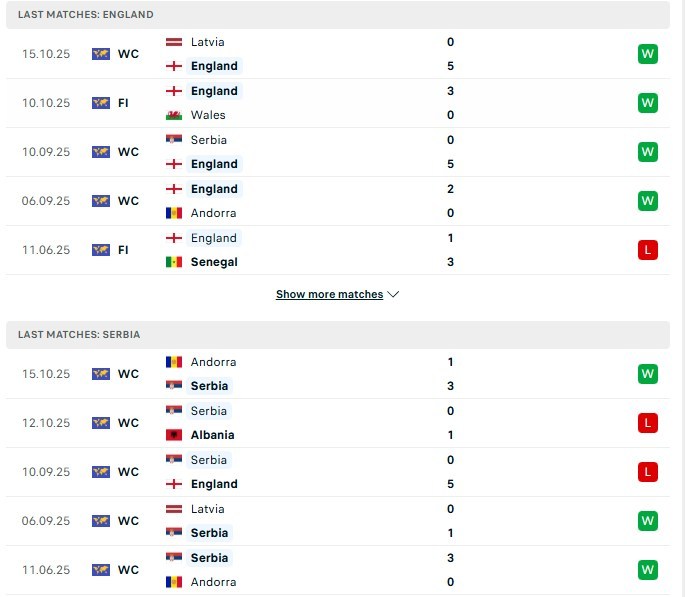The height and width of the screenshot is (597, 685).
Task: Open the England team link in the Wales match
Action: (214, 91)
